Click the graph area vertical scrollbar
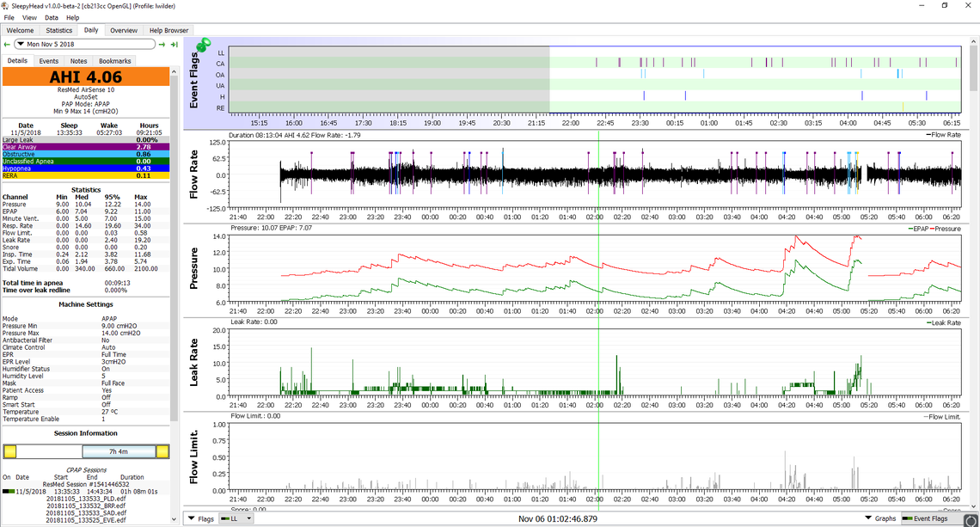 tap(973, 258)
